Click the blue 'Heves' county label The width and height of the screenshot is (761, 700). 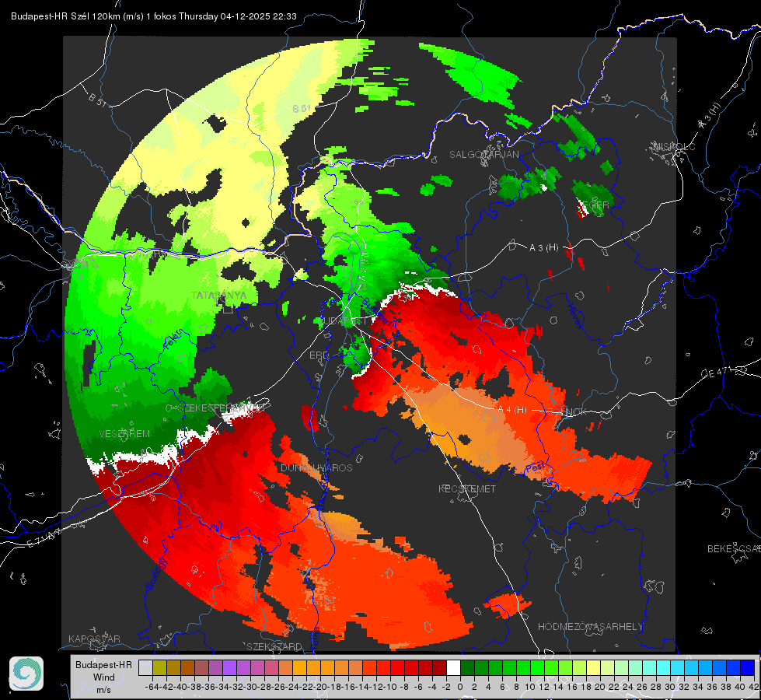[574, 317]
